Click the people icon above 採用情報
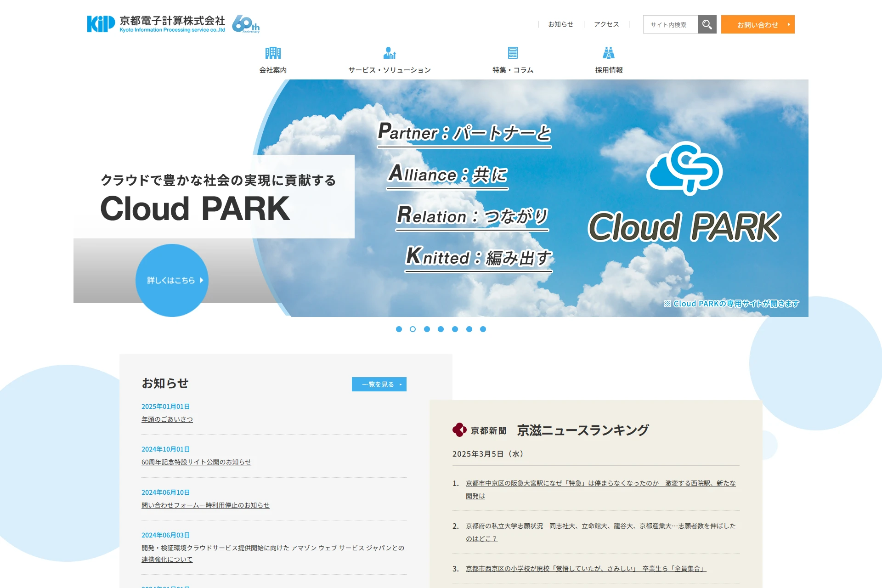This screenshot has width=882, height=588. [609, 53]
